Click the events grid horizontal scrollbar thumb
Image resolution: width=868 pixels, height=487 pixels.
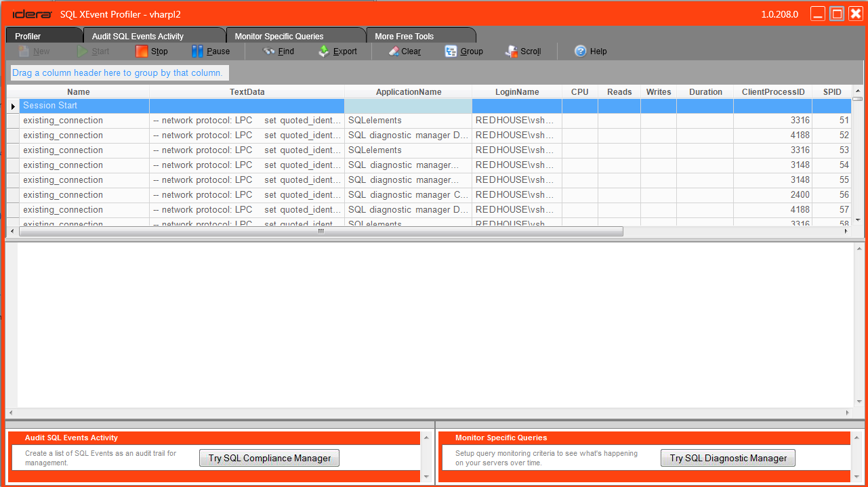click(321, 232)
